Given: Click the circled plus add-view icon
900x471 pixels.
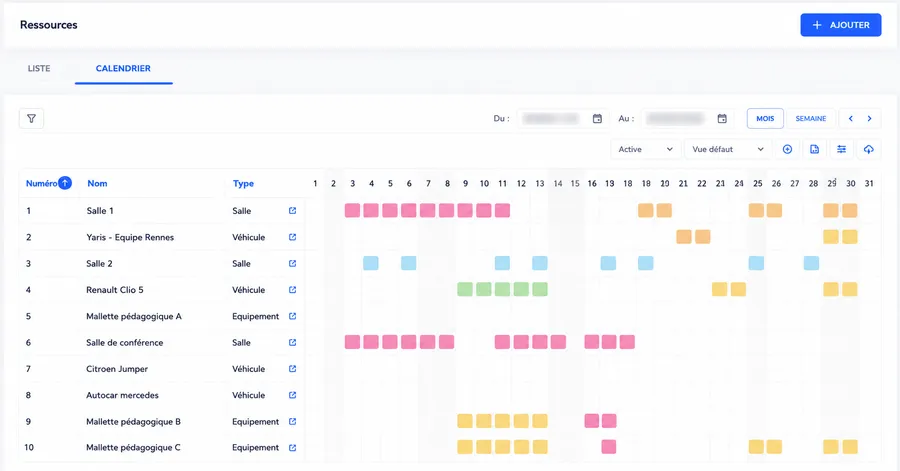Looking at the screenshot, I should tap(788, 149).
